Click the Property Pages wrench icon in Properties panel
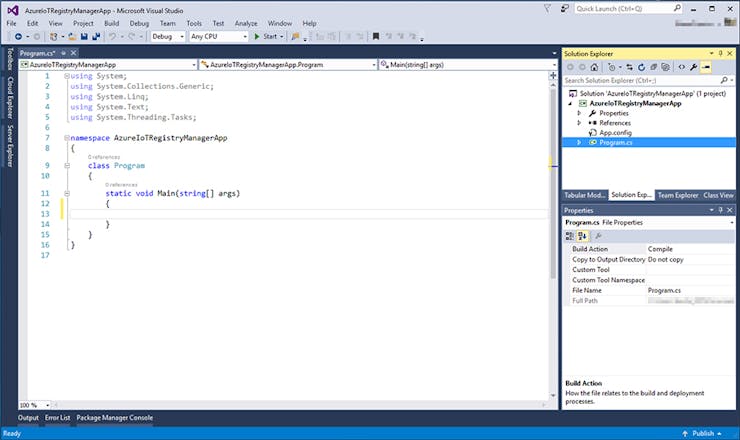The image size is (740, 440). point(598,236)
